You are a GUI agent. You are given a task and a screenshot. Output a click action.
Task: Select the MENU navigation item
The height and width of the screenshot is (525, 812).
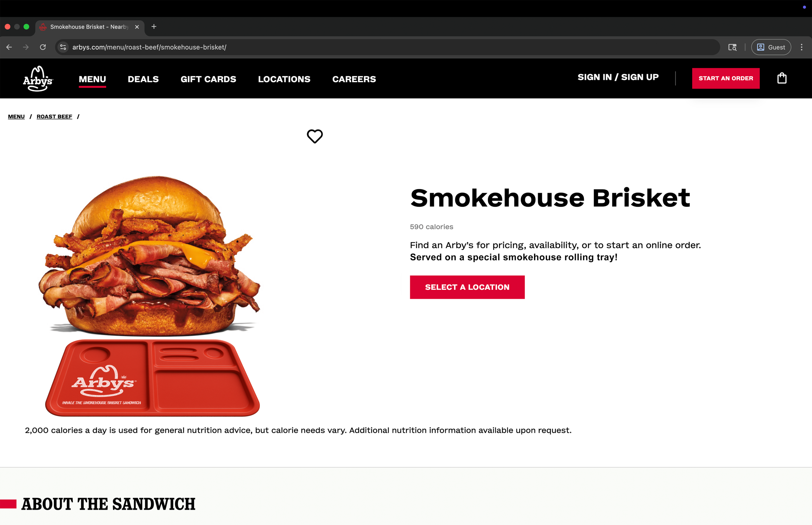tap(93, 79)
